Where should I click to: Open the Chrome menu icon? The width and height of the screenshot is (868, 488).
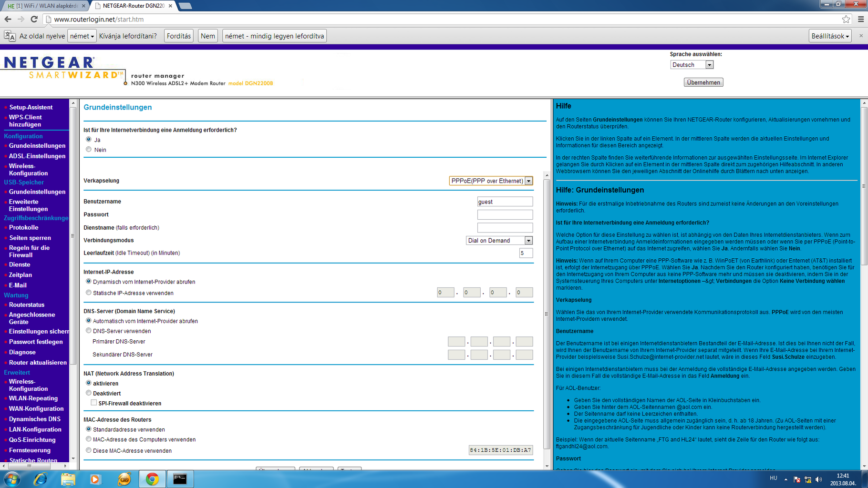(861, 19)
